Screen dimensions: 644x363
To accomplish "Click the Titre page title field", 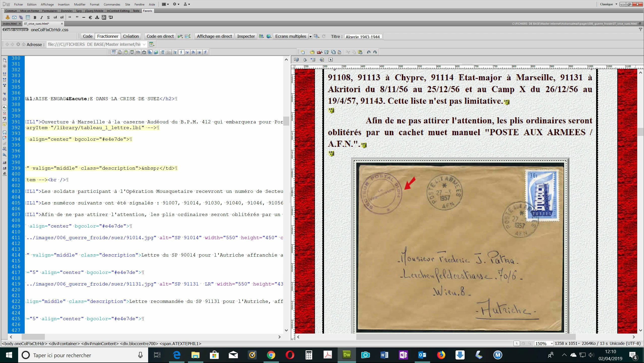I will (x=363, y=37).
